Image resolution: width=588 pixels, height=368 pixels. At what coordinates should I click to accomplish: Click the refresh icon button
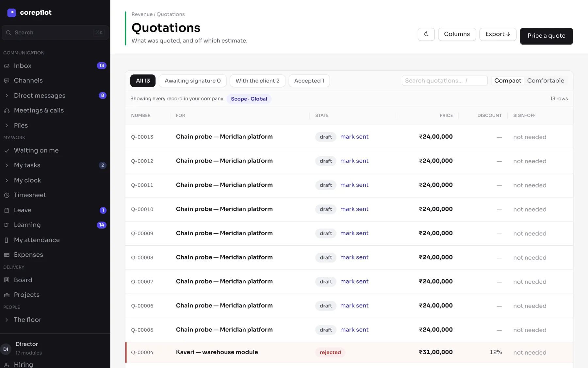coord(426,34)
